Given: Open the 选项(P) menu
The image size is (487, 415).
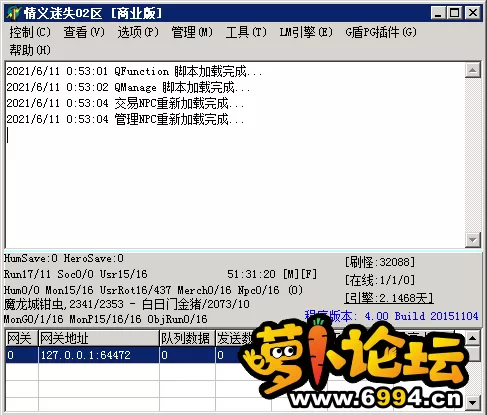Looking at the screenshot, I should [138, 32].
